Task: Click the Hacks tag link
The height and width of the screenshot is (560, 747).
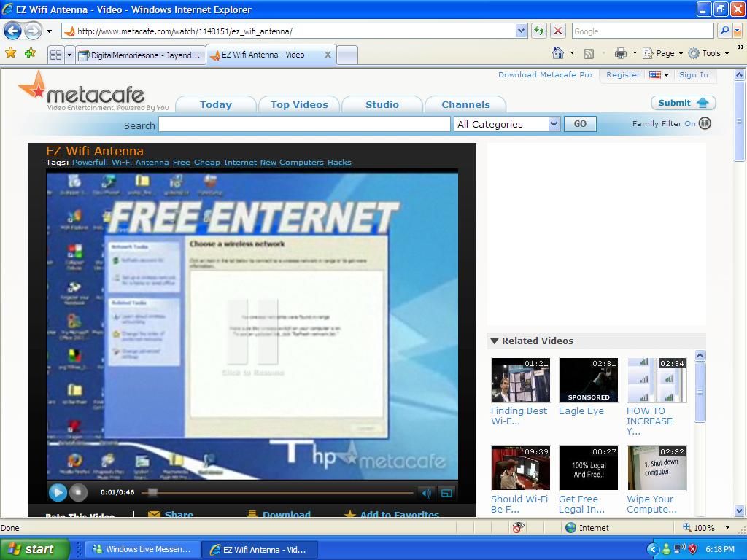Action: [x=339, y=163]
